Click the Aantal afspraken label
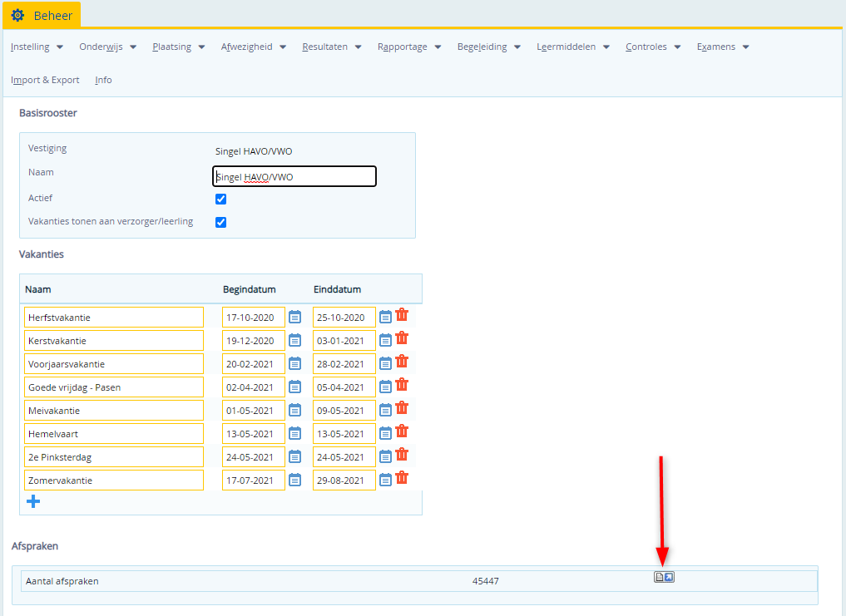The height and width of the screenshot is (616, 846). coord(62,581)
